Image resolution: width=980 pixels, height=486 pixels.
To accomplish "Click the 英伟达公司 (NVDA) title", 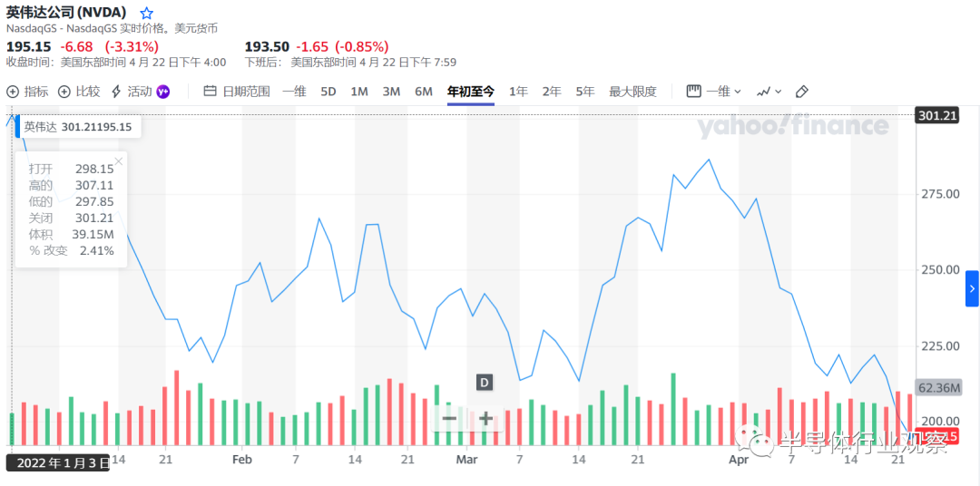I will (66, 13).
